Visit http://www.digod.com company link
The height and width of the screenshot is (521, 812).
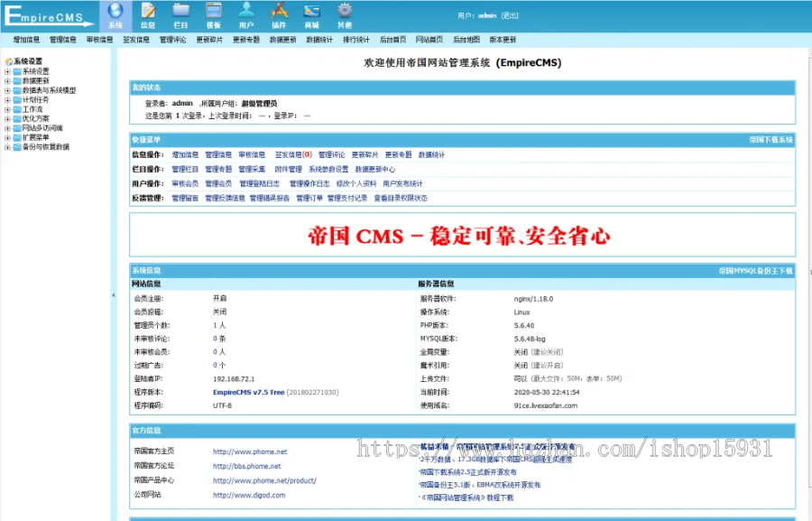(x=249, y=495)
